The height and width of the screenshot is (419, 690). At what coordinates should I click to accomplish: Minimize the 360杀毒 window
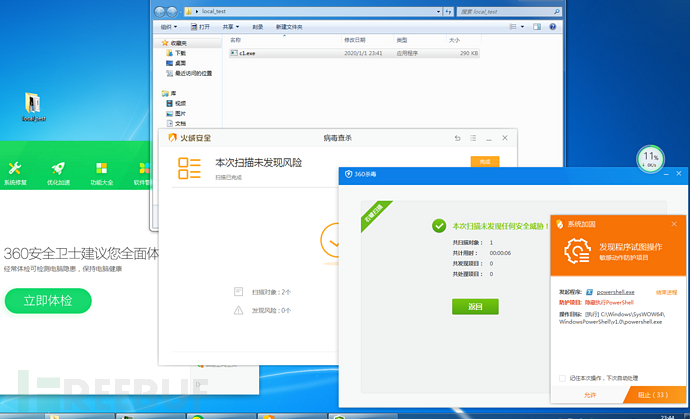[x=667, y=174]
